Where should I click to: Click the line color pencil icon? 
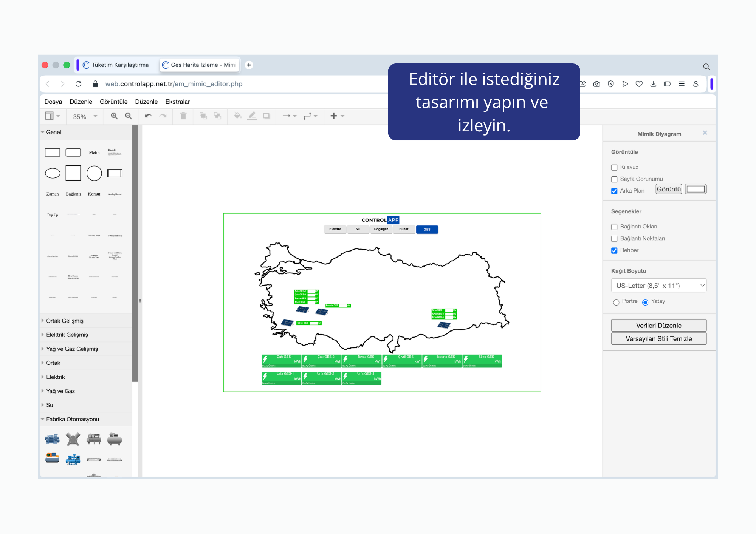click(x=252, y=116)
